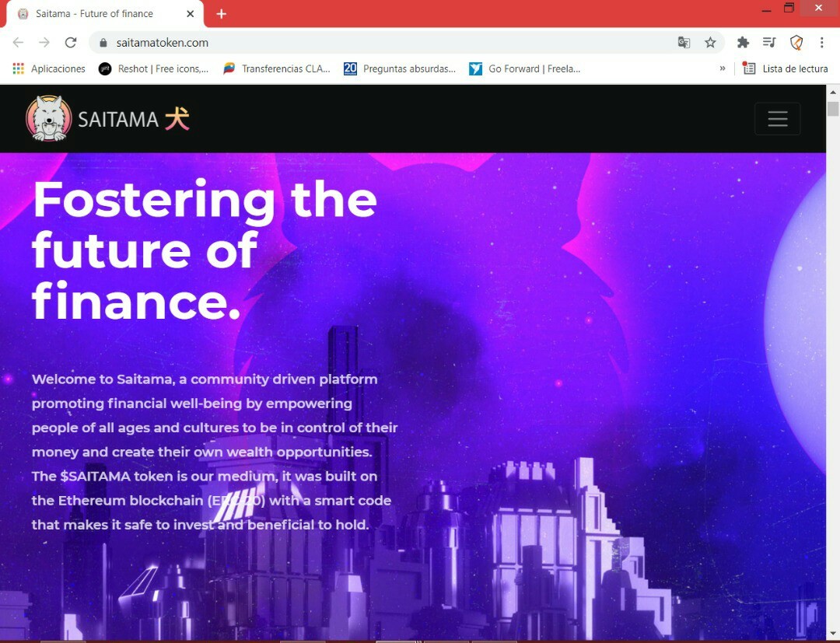Click the 'Fostering the future of finance.' heading
Image resolution: width=840 pixels, height=643 pixels.
(205, 250)
